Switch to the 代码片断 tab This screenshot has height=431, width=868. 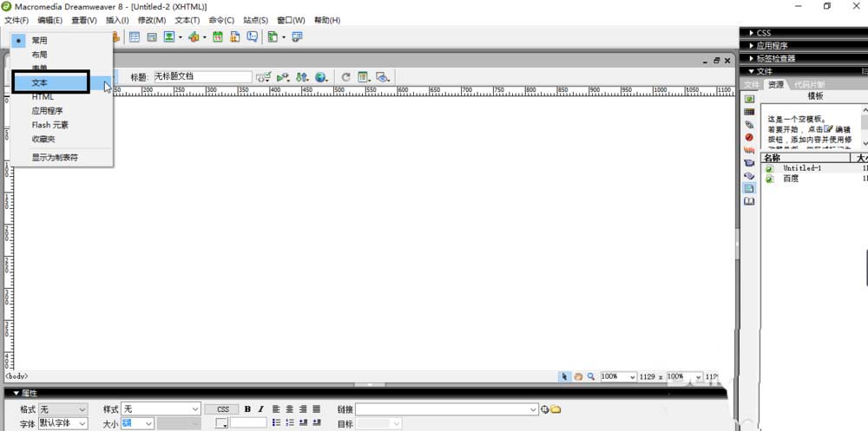[809, 84]
